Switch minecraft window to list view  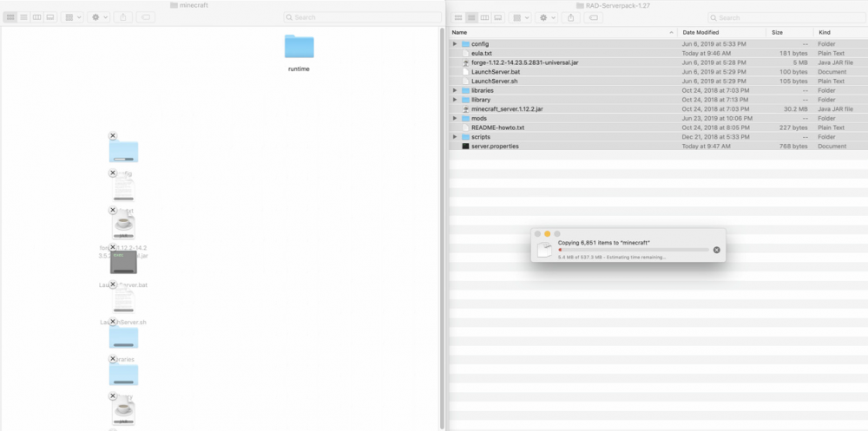23,17
